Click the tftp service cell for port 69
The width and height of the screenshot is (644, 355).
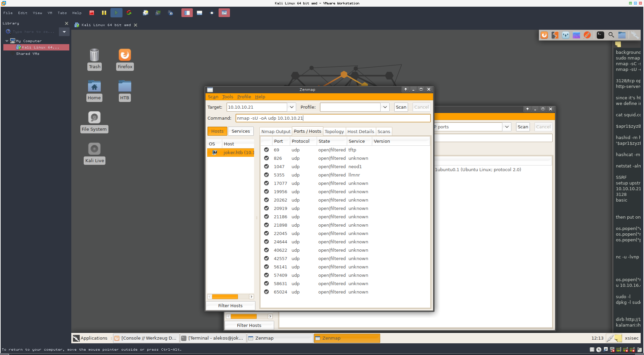click(352, 150)
